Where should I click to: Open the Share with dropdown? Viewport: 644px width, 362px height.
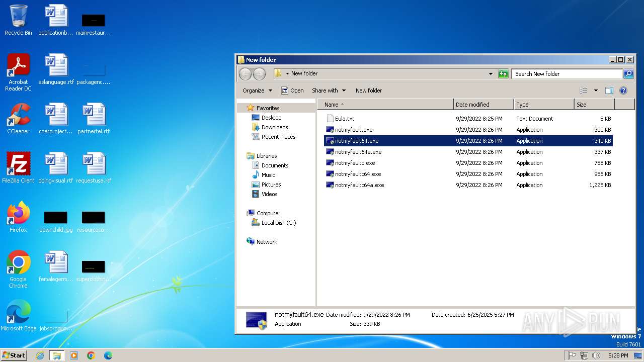329,90
